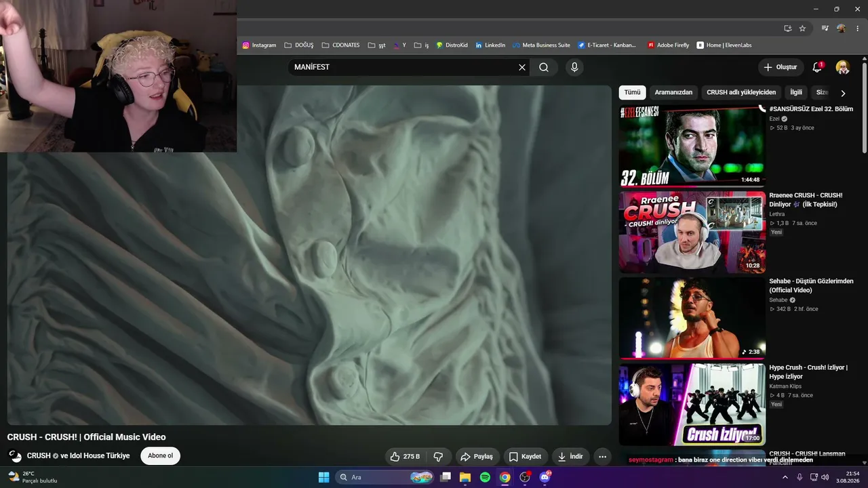Select the İlgili filter chip
Image resolution: width=868 pixels, height=488 pixels.
(796, 92)
